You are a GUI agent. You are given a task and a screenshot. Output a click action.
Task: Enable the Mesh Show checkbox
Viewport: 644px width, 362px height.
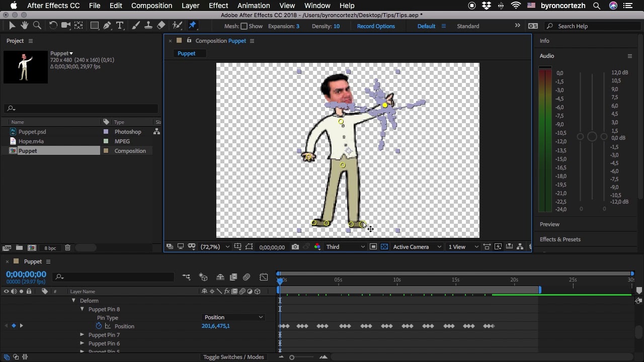(244, 26)
